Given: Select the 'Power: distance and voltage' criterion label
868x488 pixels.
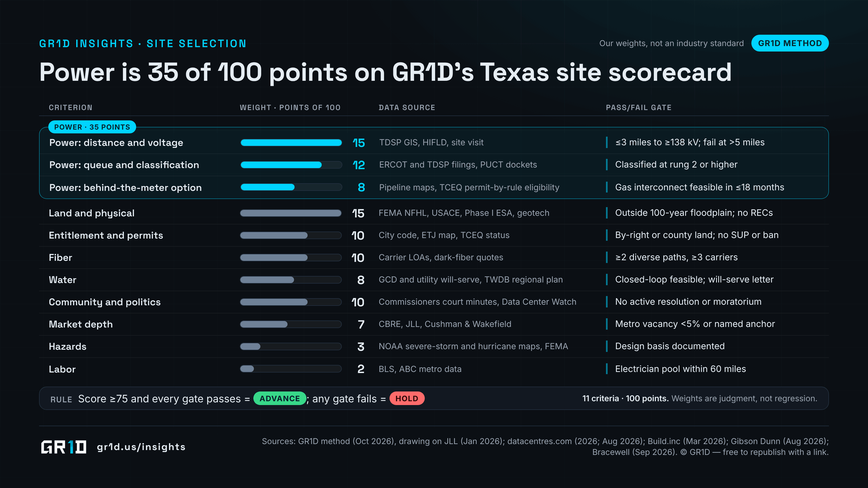Looking at the screenshot, I should pos(116,143).
